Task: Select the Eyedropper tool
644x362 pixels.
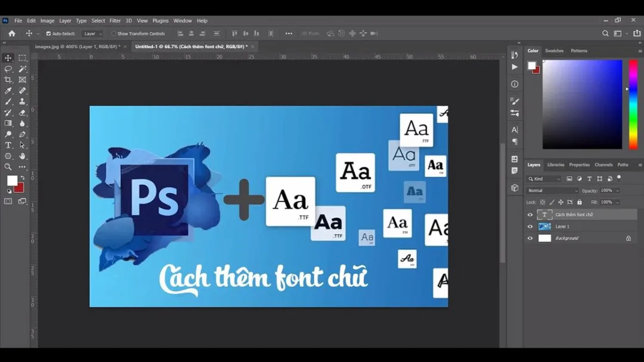Action: (x=8, y=91)
